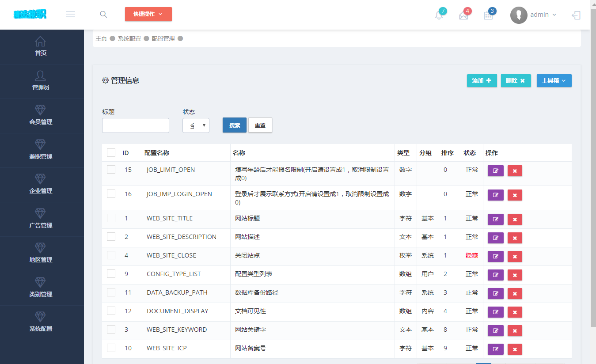Edit the WEB_SITE_KEYWORD row
The image size is (596, 364).
click(x=496, y=330)
